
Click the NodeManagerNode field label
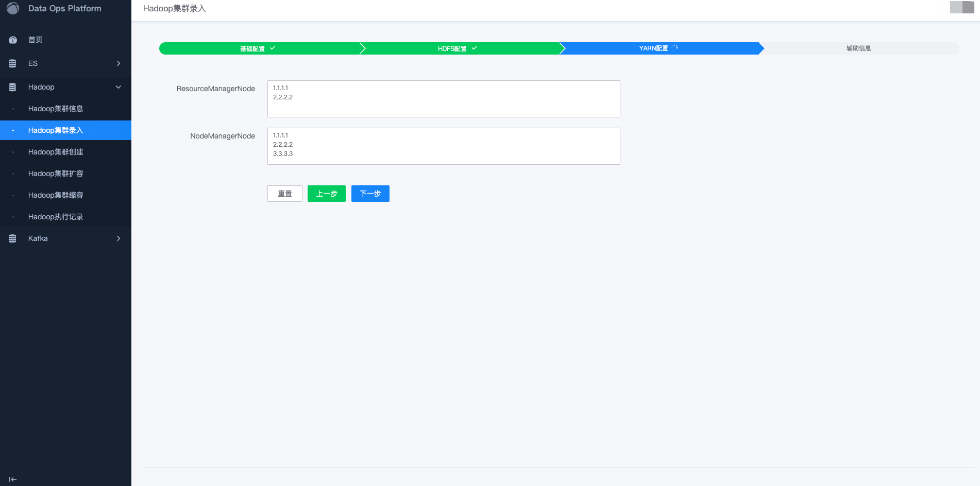(223, 136)
